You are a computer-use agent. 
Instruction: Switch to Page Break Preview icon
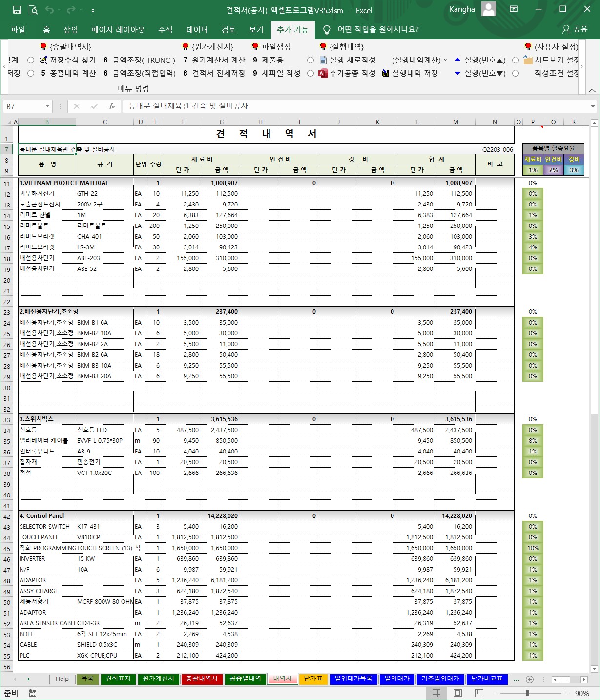point(479,693)
